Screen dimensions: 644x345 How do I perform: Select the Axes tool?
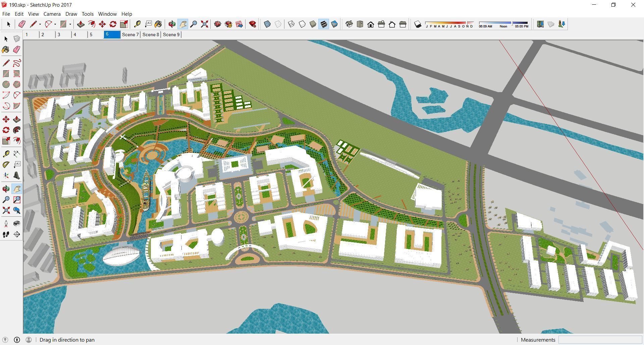coord(6,176)
